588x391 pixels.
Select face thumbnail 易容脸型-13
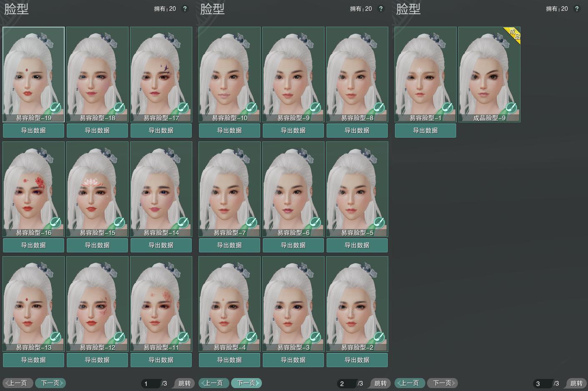click(x=34, y=304)
